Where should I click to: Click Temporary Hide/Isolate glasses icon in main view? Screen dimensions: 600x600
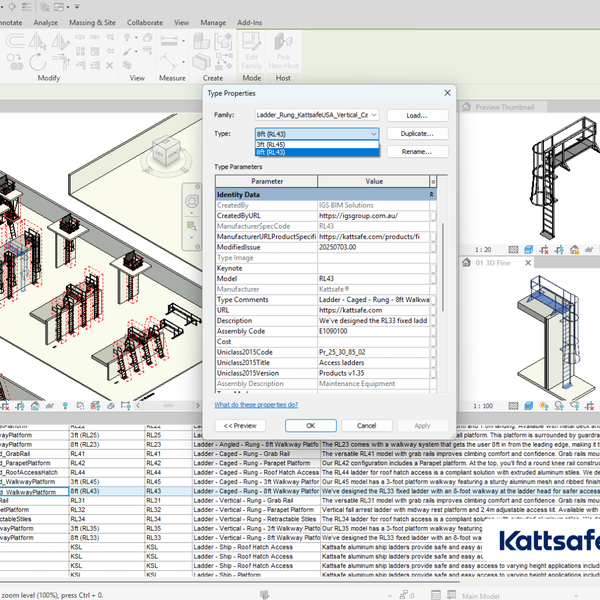pos(50,406)
